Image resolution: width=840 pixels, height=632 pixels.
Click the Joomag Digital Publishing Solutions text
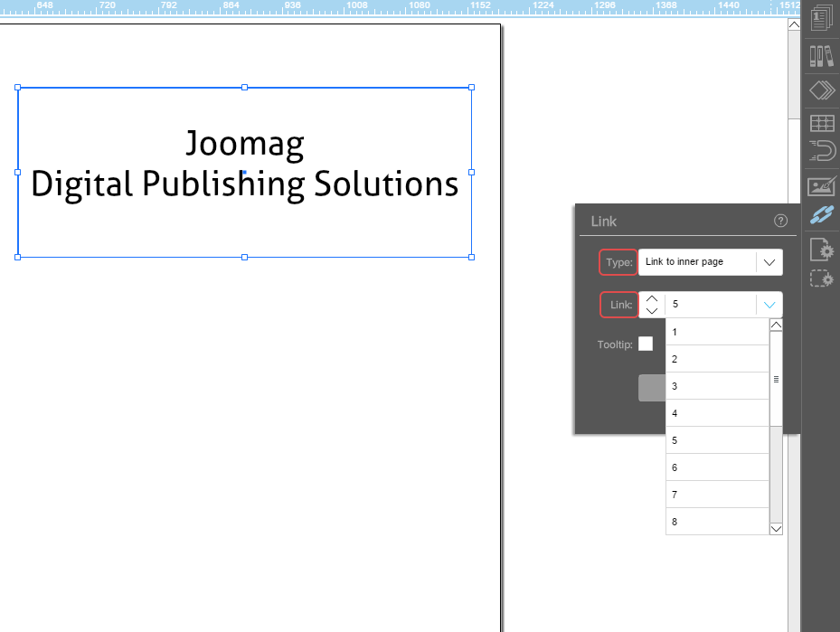pyautogui.click(x=244, y=165)
